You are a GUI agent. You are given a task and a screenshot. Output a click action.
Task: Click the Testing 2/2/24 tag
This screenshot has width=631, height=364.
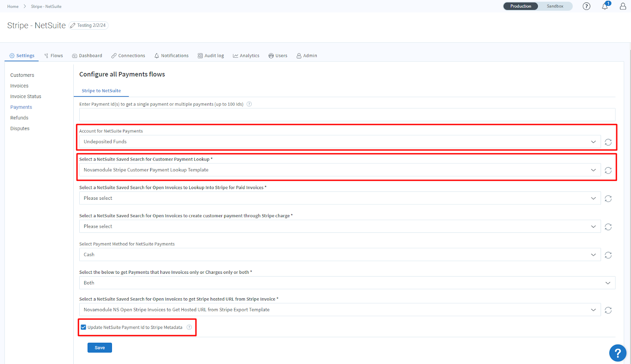click(x=89, y=25)
